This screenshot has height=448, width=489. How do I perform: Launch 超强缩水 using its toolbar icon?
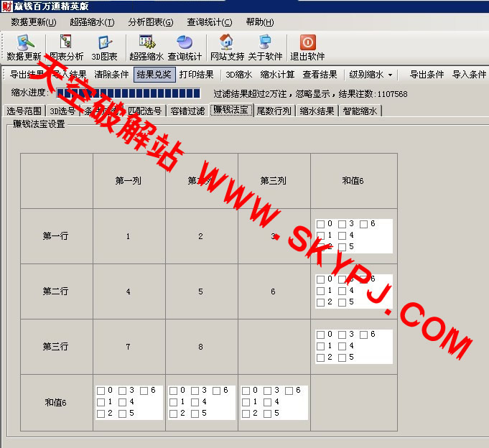tap(146, 43)
